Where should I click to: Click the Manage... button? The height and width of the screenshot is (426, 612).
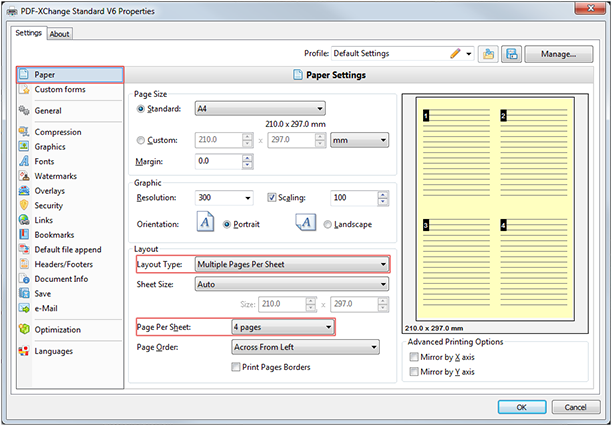(x=559, y=54)
